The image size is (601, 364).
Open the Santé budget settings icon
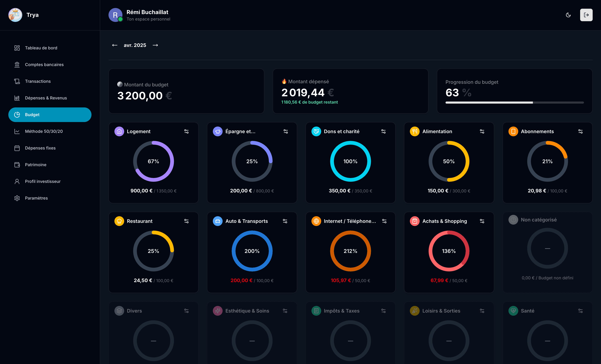[580, 311]
